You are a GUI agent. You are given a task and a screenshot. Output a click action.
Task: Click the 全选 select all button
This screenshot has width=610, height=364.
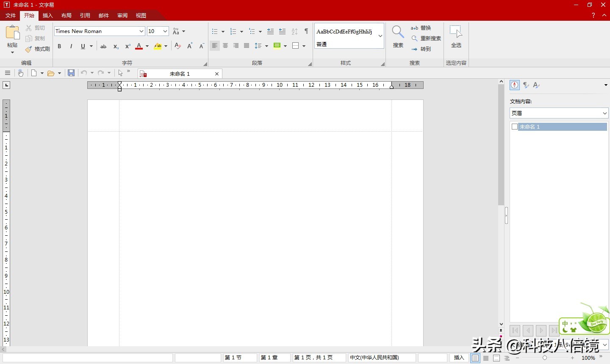click(x=456, y=36)
